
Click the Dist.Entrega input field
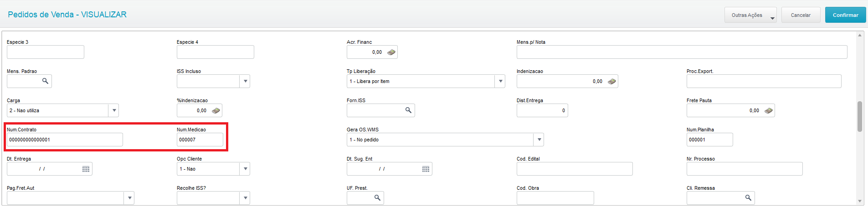[x=542, y=110]
